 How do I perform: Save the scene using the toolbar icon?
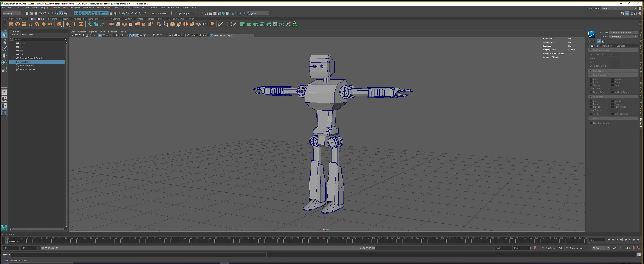[36, 13]
